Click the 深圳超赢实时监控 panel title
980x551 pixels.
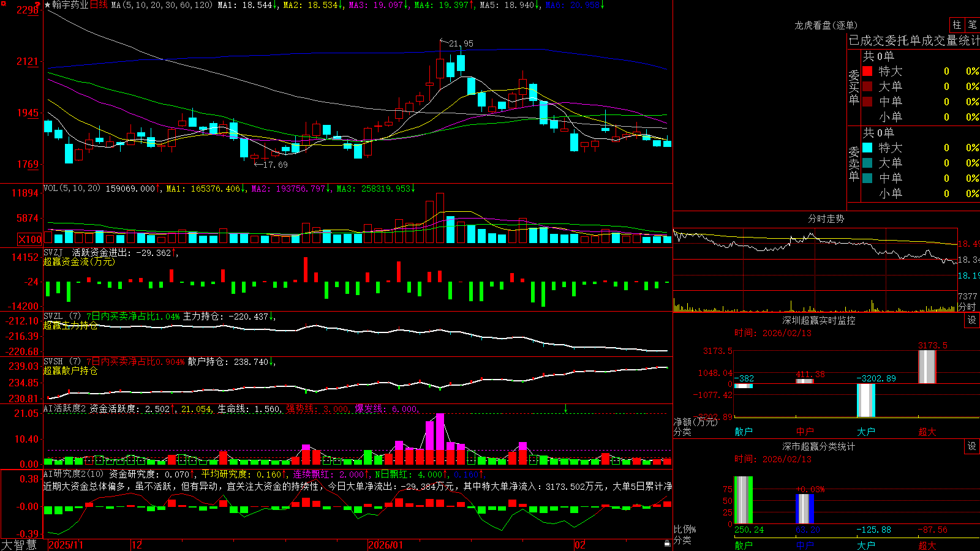(818, 320)
